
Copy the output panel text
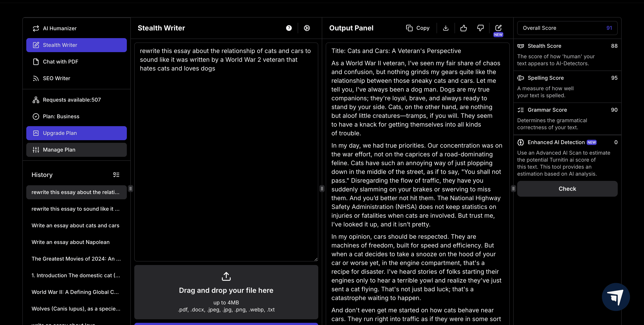pos(418,28)
